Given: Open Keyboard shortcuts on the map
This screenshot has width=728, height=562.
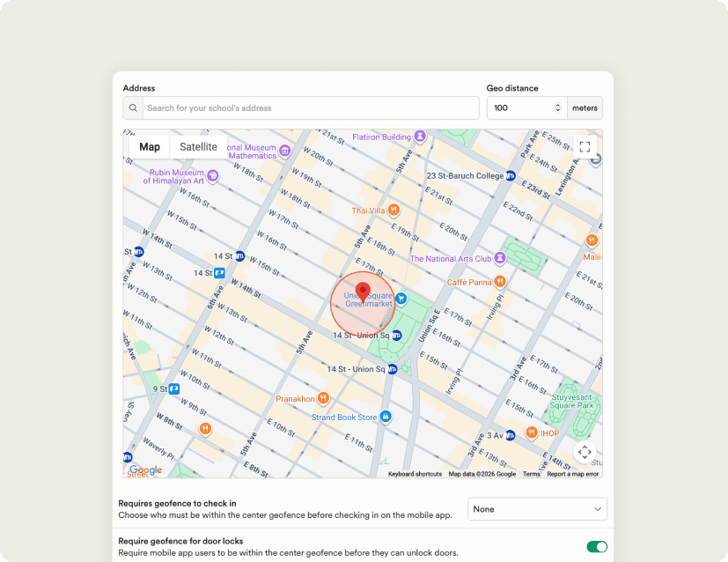Looking at the screenshot, I should [415, 474].
